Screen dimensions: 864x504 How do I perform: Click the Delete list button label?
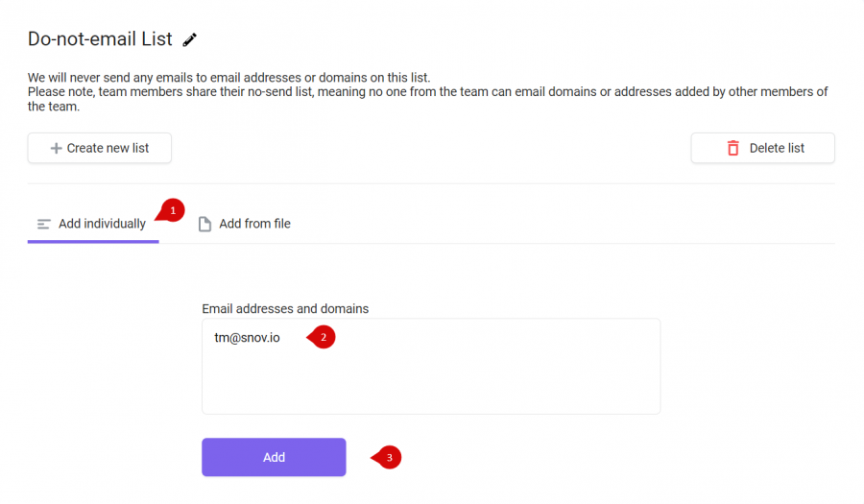[777, 148]
